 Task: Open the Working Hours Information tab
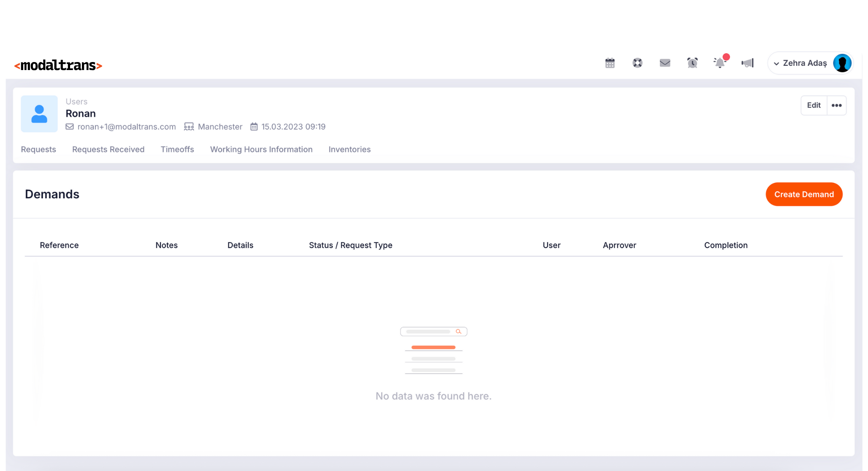(261, 149)
